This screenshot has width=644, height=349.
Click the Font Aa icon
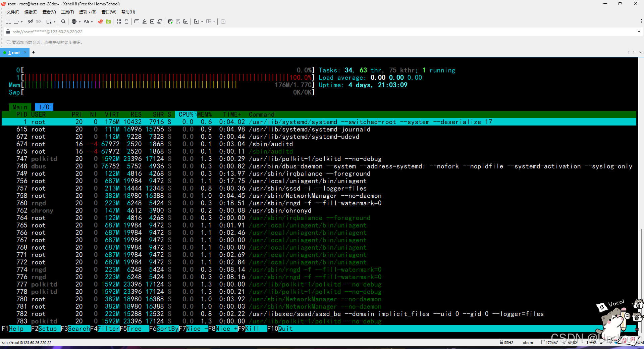point(86,21)
